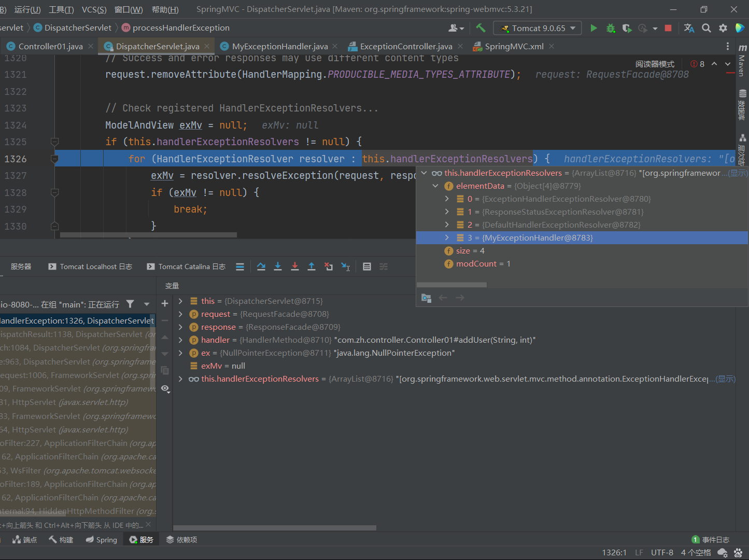The width and height of the screenshot is (749, 560).
Task: Click the Step Over debug icon
Action: point(261,267)
